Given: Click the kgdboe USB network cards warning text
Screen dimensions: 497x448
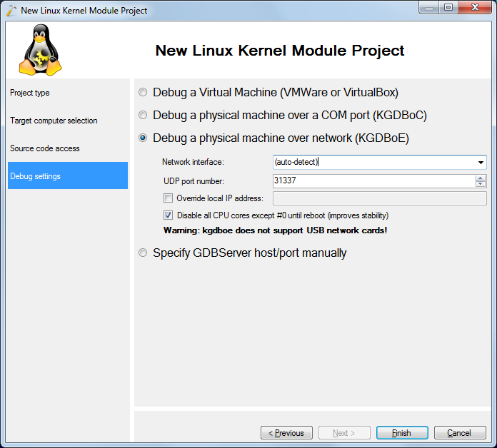Looking at the screenshot, I should point(275,230).
